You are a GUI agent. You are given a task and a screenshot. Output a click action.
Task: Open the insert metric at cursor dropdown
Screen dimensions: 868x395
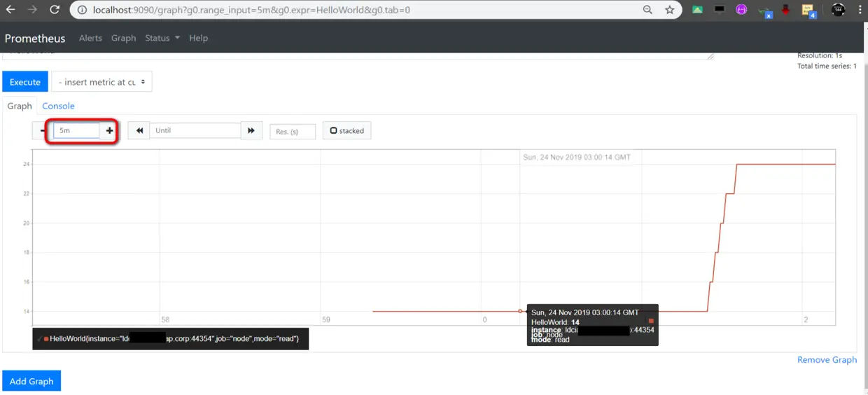coord(101,82)
